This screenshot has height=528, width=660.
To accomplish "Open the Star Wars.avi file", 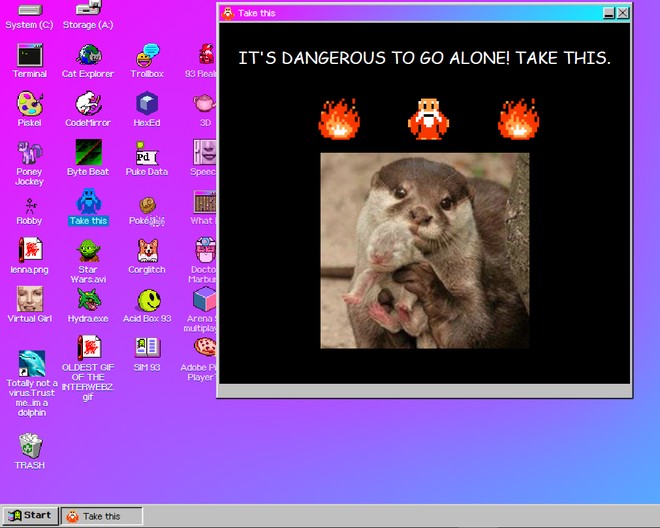I will pos(88,251).
